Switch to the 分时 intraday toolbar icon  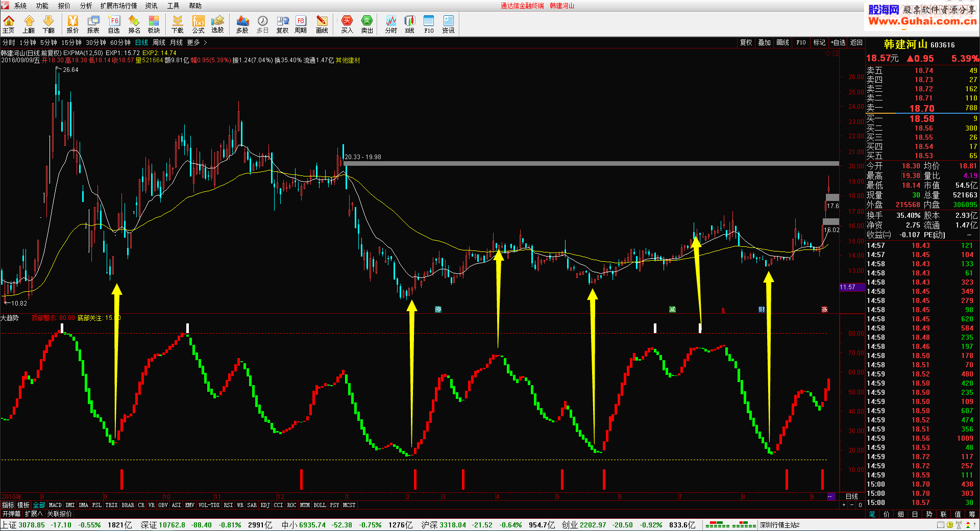tap(391, 24)
